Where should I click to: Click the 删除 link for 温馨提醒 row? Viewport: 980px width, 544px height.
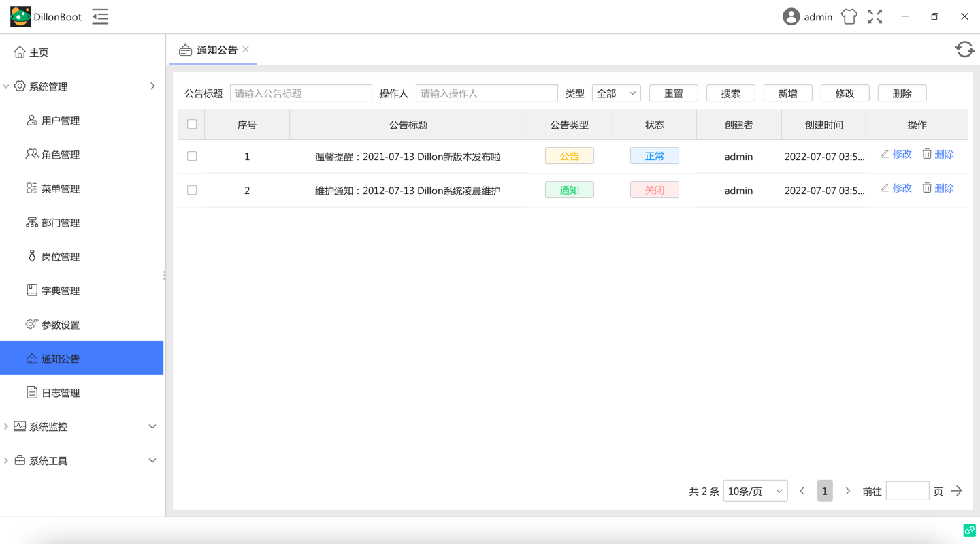pos(945,154)
